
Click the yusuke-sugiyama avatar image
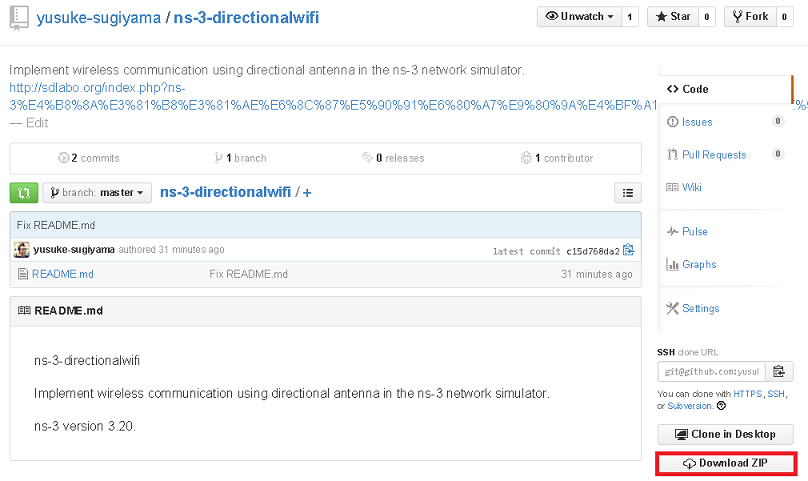coord(22,250)
